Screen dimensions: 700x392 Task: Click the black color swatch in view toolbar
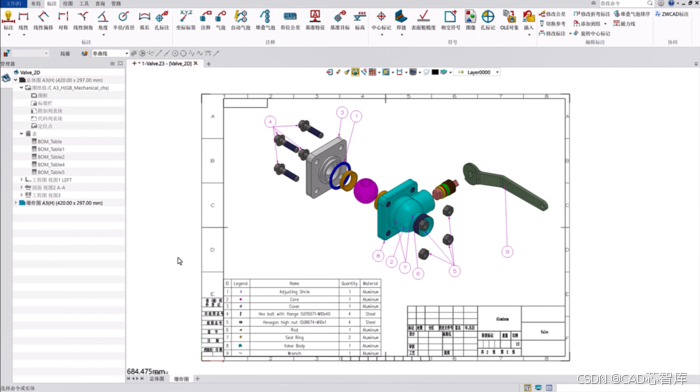click(x=435, y=72)
